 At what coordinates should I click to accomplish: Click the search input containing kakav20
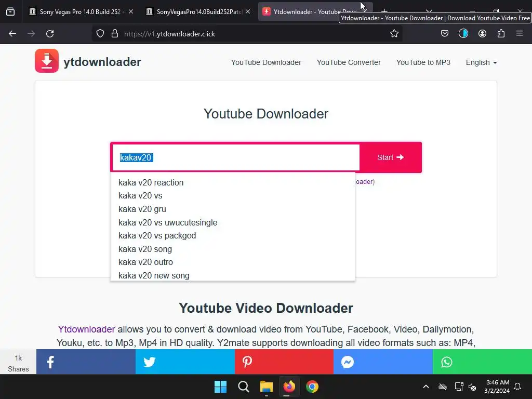(x=236, y=157)
